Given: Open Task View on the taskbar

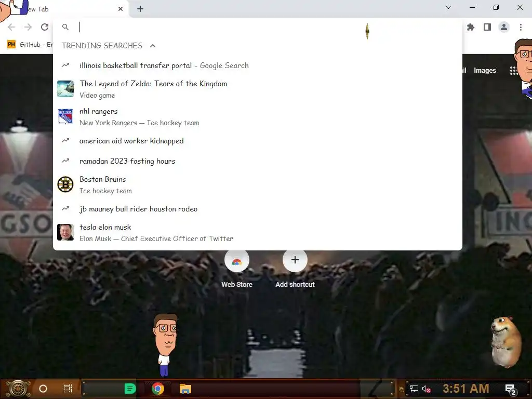Looking at the screenshot, I should (x=68, y=389).
